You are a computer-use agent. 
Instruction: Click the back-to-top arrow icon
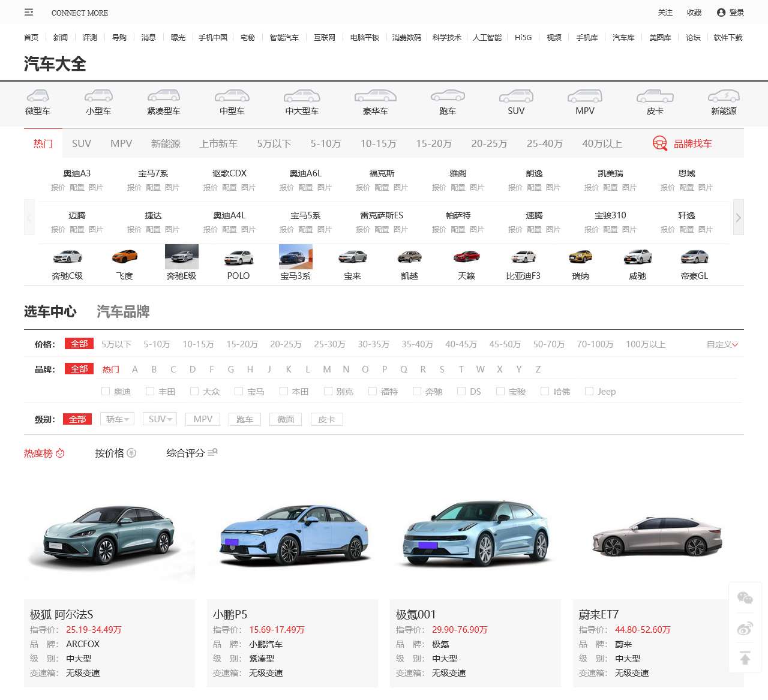[x=745, y=658]
